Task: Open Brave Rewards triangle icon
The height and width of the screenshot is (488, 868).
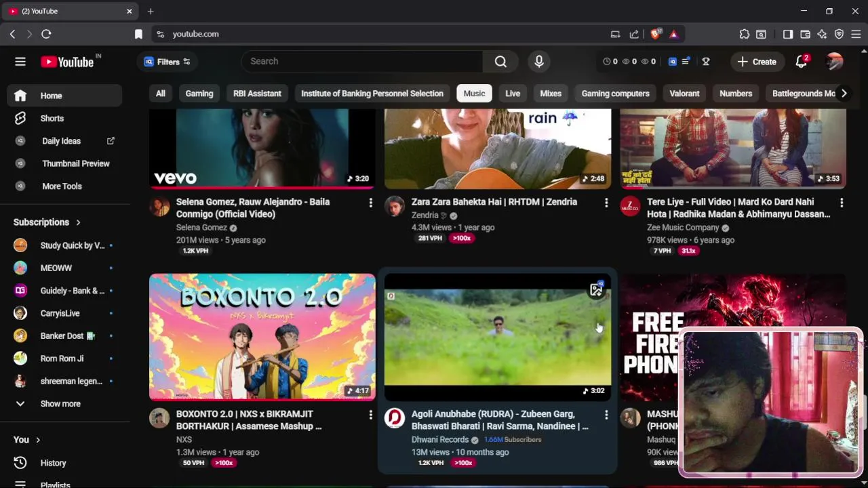Action: click(674, 34)
